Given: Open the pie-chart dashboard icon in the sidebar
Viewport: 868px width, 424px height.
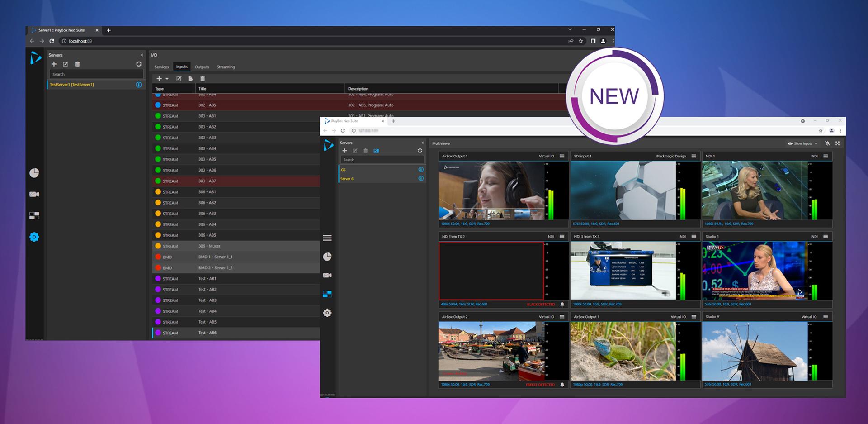Looking at the screenshot, I should [x=34, y=172].
